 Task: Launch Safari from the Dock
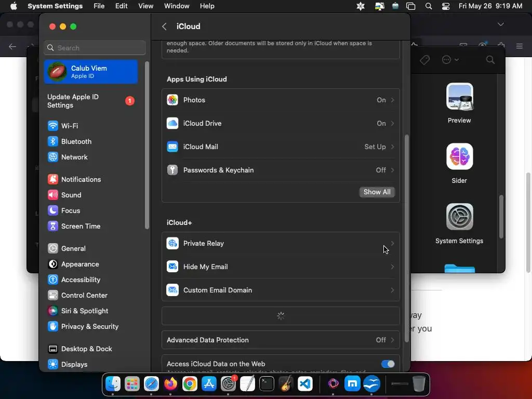(x=151, y=384)
